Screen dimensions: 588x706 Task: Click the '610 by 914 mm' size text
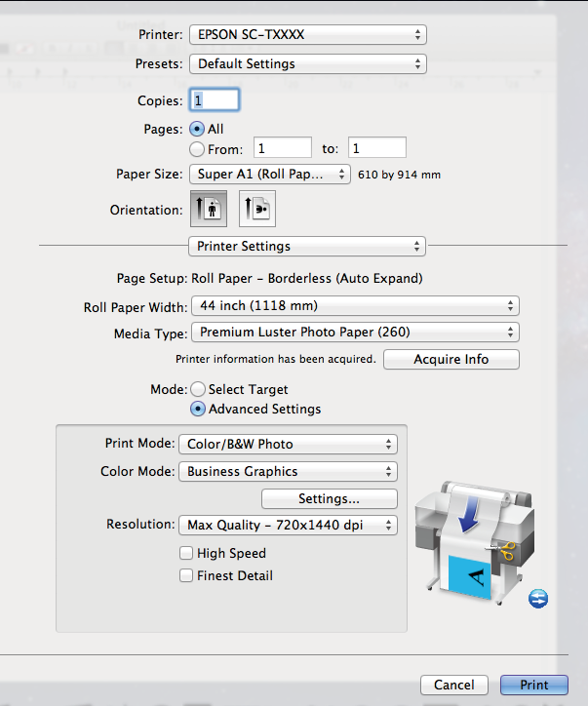pyautogui.click(x=399, y=175)
